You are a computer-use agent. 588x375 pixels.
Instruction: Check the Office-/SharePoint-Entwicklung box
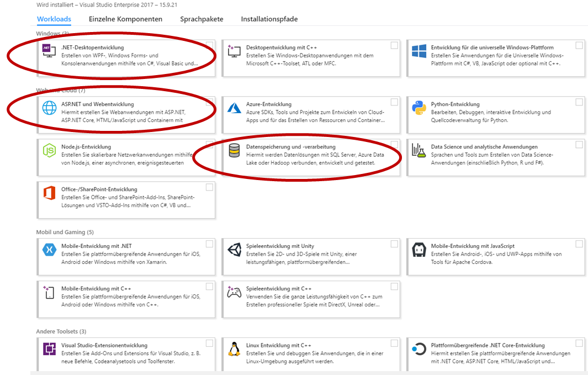[209, 187]
